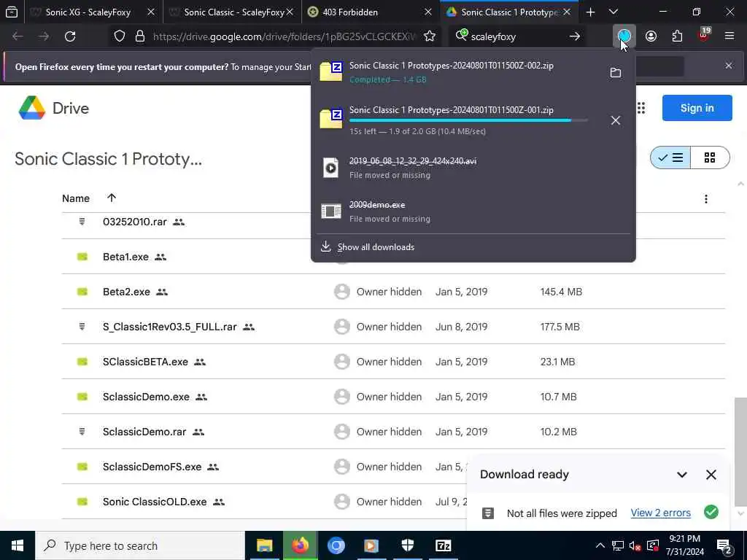
Task: Click the Firefox taskbar icon
Action: click(x=300, y=545)
